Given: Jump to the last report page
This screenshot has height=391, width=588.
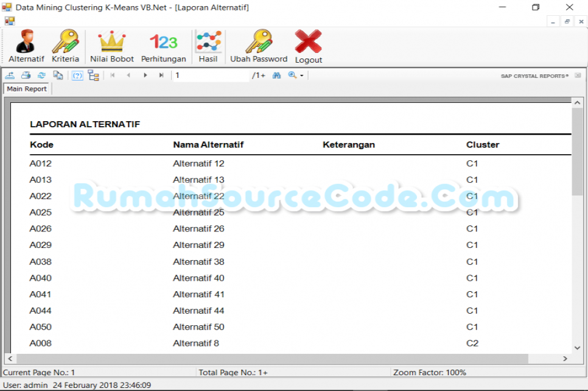Looking at the screenshot, I should coord(160,75).
